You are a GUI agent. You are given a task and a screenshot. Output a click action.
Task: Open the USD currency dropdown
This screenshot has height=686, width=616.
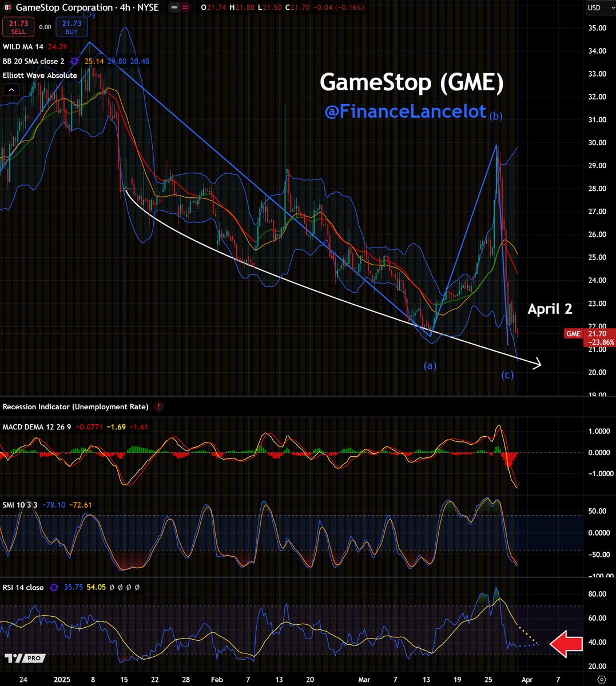[601, 7]
